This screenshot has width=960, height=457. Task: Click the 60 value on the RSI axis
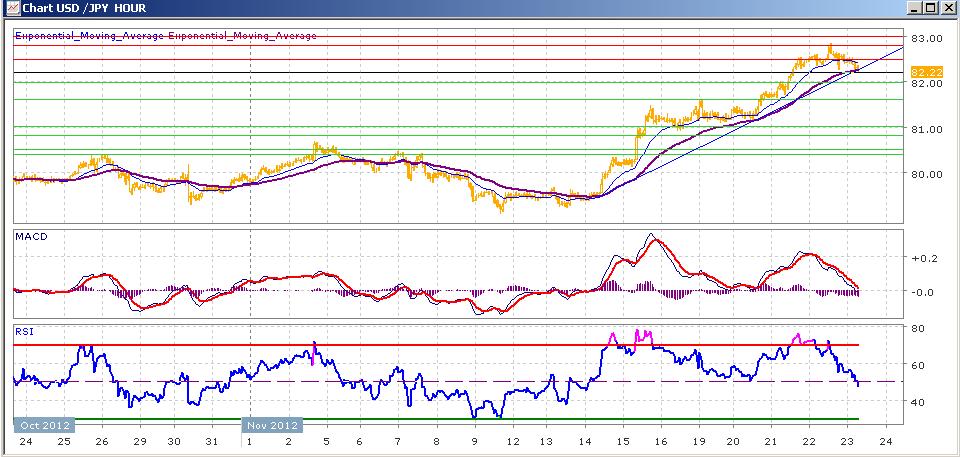918,365
